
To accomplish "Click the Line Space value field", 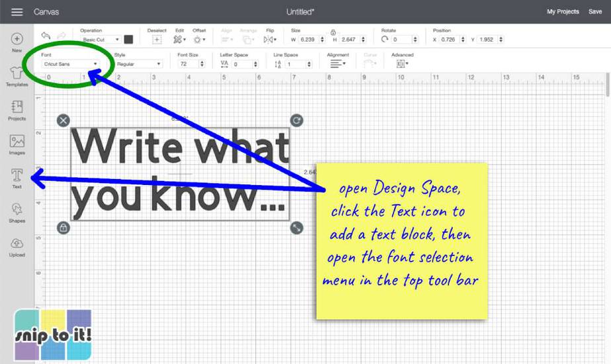I will pyautogui.click(x=296, y=64).
